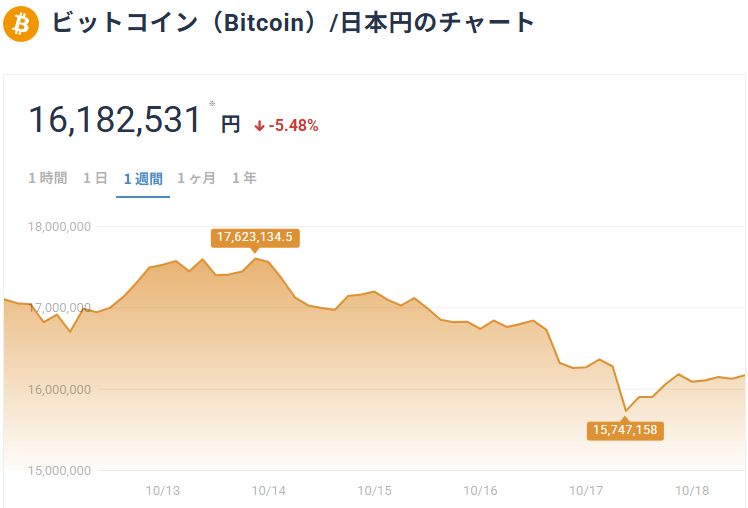
Task: Click the 15,747,158 low price marker
Action: pos(627,429)
